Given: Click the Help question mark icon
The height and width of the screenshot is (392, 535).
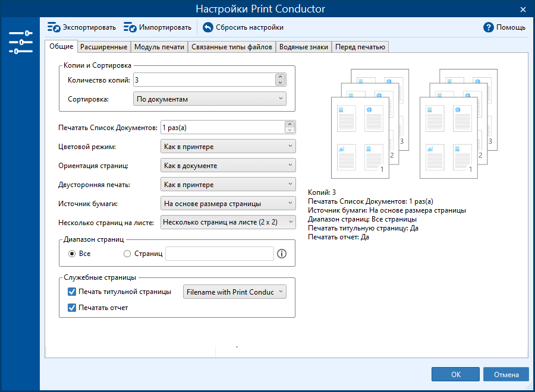Looking at the screenshot, I should (488, 27).
